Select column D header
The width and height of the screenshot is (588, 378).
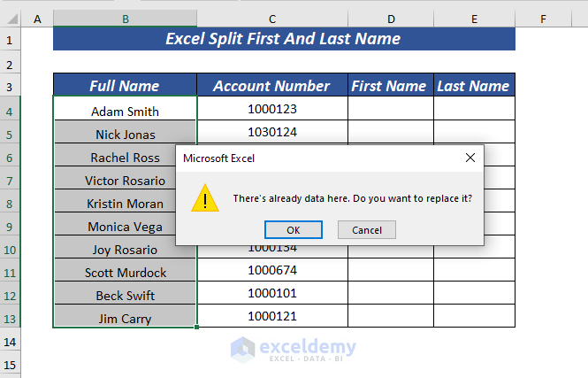pyautogui.click(x=391, y=19)
